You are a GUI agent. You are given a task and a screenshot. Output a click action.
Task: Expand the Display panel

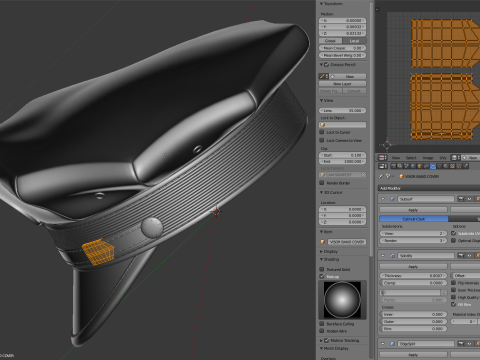tap(322, 251)
